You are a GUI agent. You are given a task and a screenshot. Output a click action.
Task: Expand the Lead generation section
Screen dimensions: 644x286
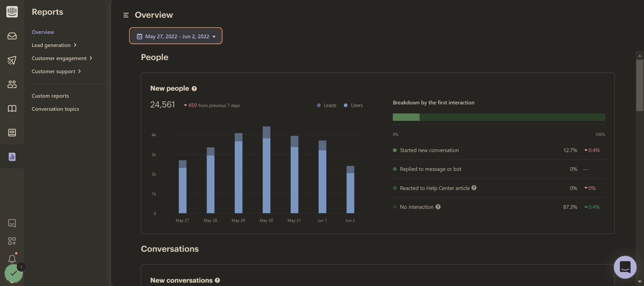coord(54,45)
